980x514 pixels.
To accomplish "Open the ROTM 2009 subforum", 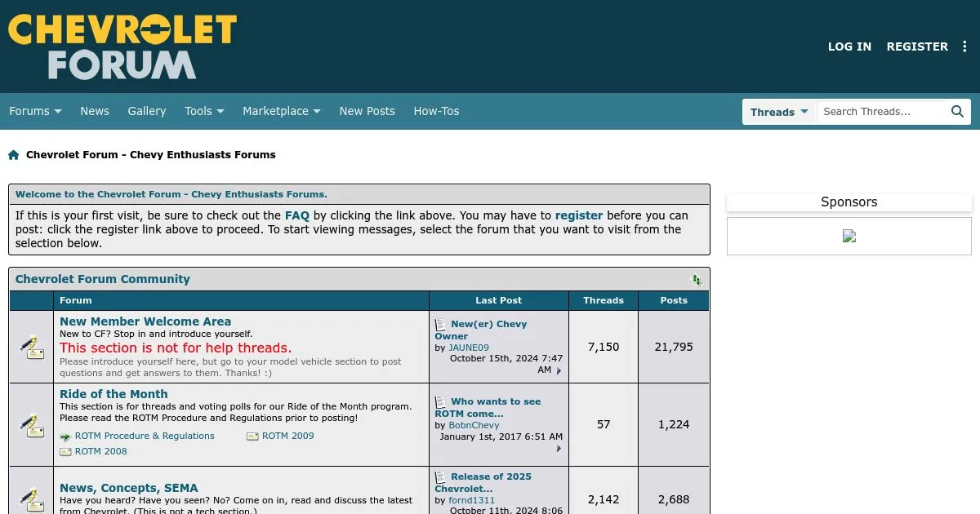I will [x=288, y=436].
